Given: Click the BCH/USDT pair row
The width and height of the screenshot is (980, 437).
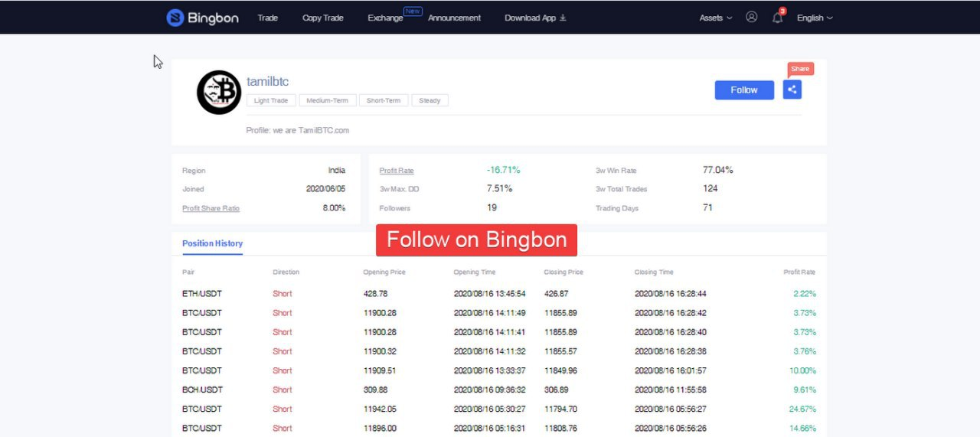Looking at the screenshot, I should (x=499, y=390).
